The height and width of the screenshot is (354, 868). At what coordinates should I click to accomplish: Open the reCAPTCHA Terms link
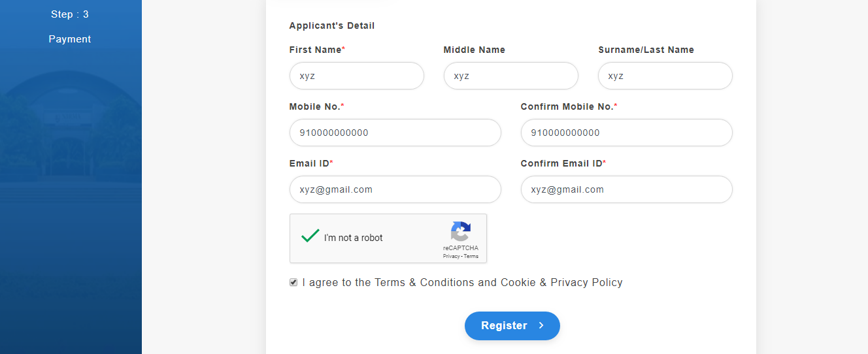point(471,257)
